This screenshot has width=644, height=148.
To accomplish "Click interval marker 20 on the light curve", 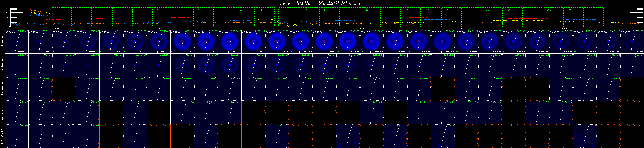I will 447,10.
